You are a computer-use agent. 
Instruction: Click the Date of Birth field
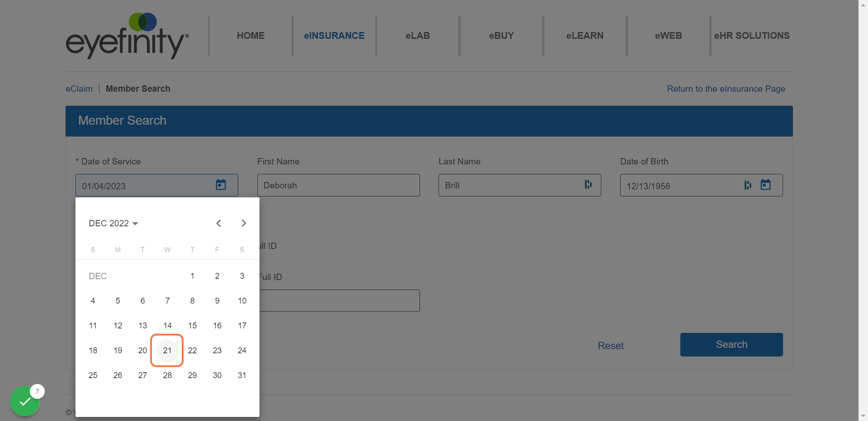click(701, 185)
